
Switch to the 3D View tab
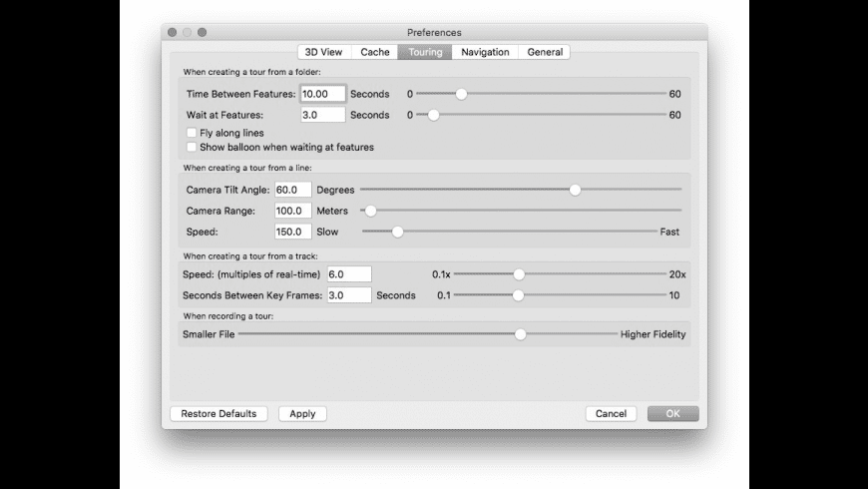[x=323, y=52]
